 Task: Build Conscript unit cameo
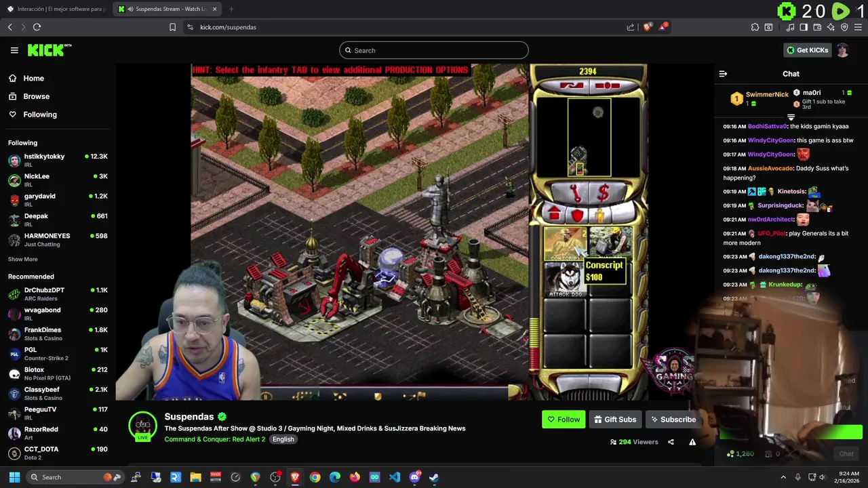566,244
